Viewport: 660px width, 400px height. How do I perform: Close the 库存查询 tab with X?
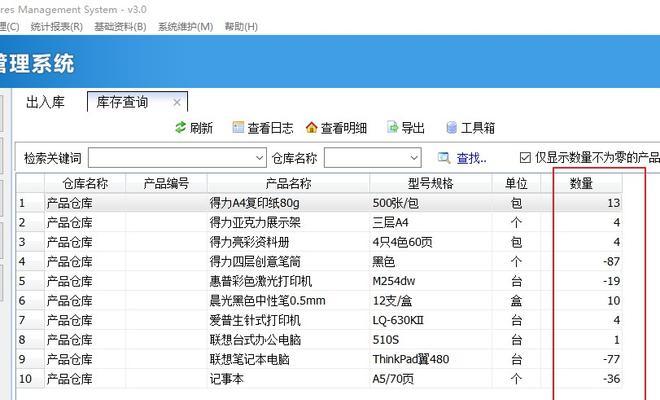tap(177, 102)
